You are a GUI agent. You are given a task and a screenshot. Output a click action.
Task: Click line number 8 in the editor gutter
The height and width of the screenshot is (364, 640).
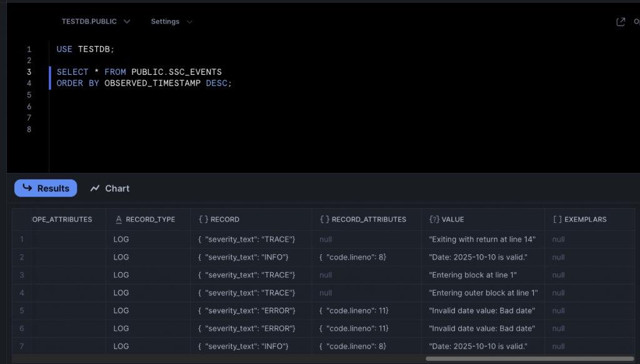(29, 130)
